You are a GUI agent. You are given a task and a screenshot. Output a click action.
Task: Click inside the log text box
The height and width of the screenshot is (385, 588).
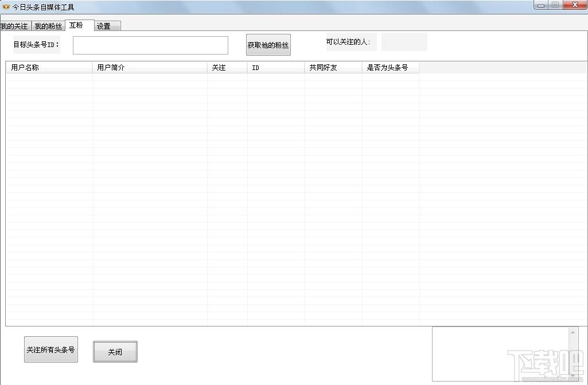500,354
